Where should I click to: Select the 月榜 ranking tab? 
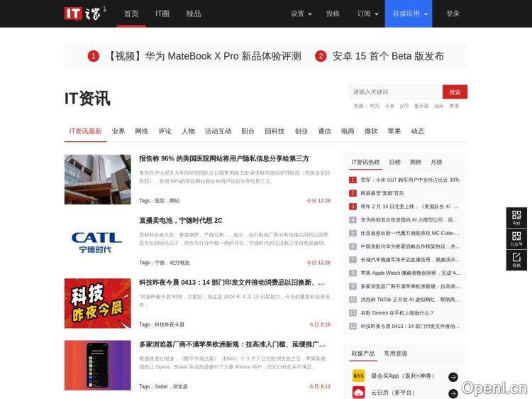(436, 163)
